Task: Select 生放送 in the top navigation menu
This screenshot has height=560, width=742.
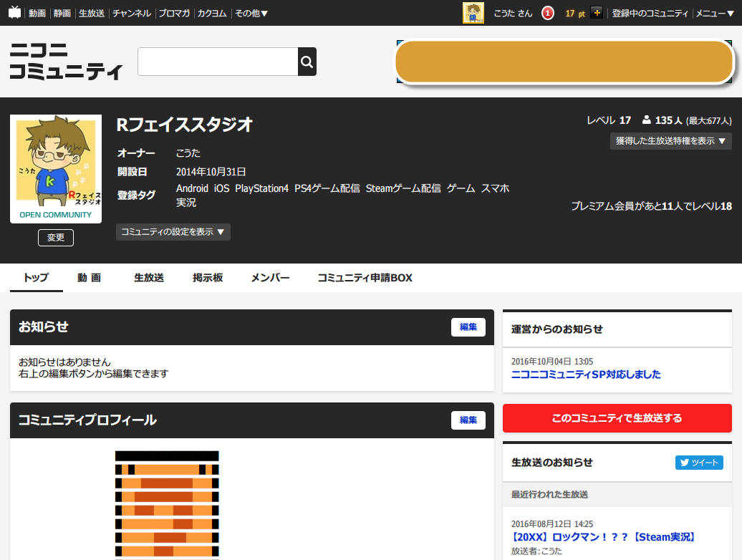Action: pos(91,12)
